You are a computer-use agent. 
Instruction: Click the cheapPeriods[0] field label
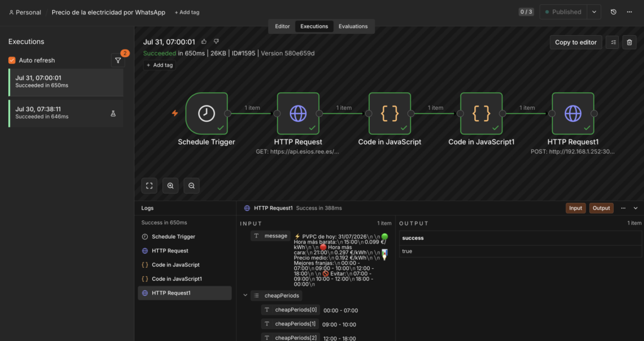coord(291,310)
